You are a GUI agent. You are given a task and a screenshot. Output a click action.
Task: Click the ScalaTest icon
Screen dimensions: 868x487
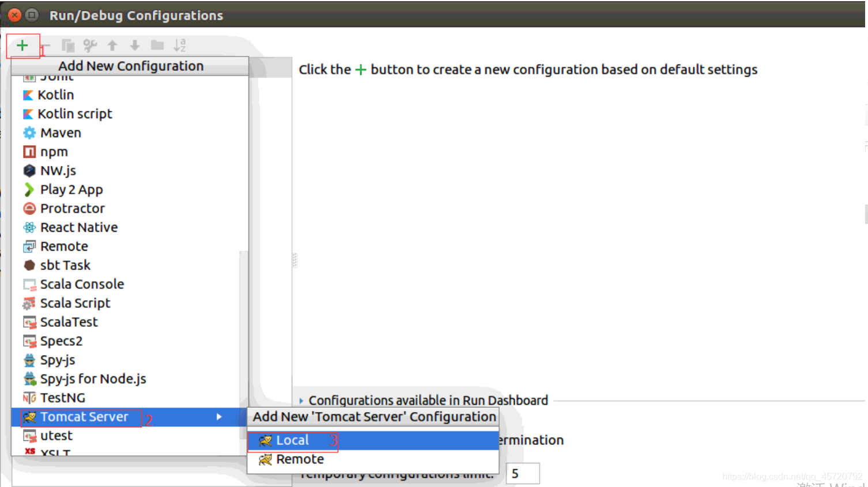(29, 323)
